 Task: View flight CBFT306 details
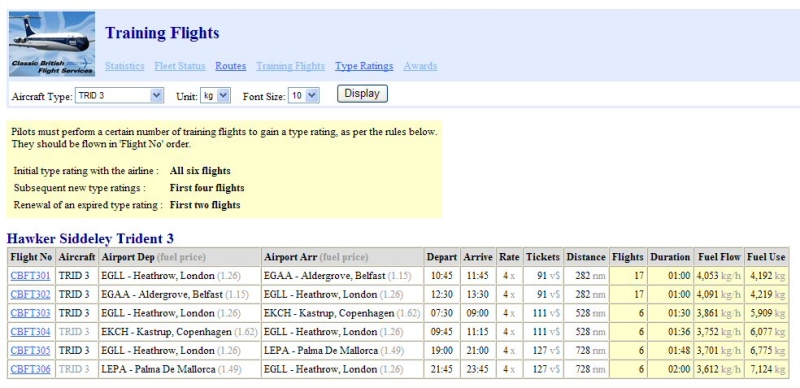click(31, 369)
